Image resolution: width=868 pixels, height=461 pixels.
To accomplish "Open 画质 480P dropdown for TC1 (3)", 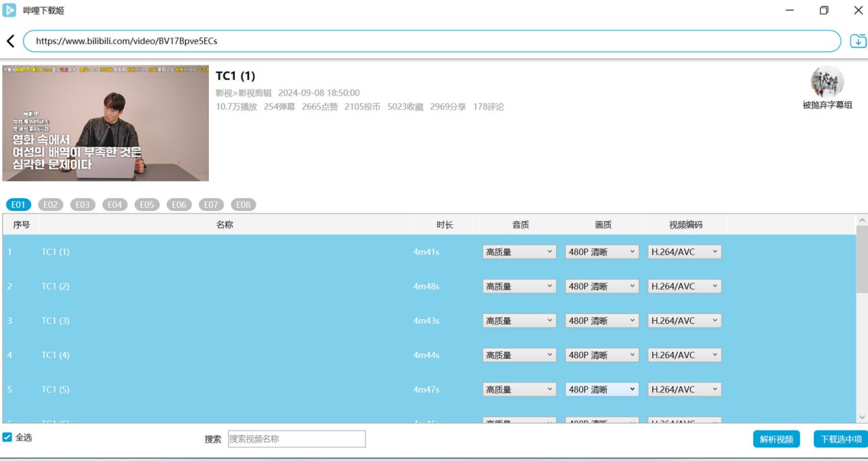I will tap(601, 321).
